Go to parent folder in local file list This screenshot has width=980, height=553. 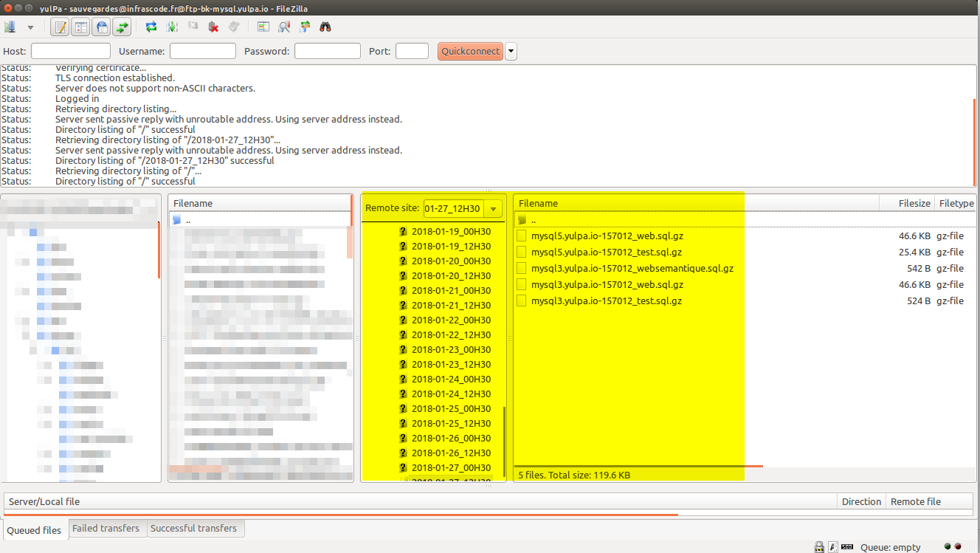(x=260, y=219)
